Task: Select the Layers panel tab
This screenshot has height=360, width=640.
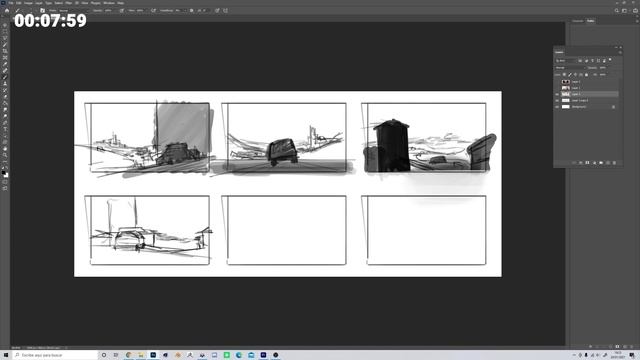Action: [x=559, y=52]
